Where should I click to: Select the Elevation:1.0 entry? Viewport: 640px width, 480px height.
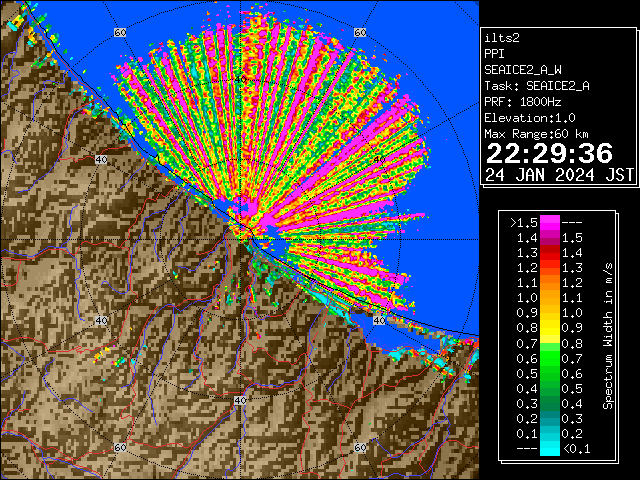pyautogui.click(x=530, y=118)
